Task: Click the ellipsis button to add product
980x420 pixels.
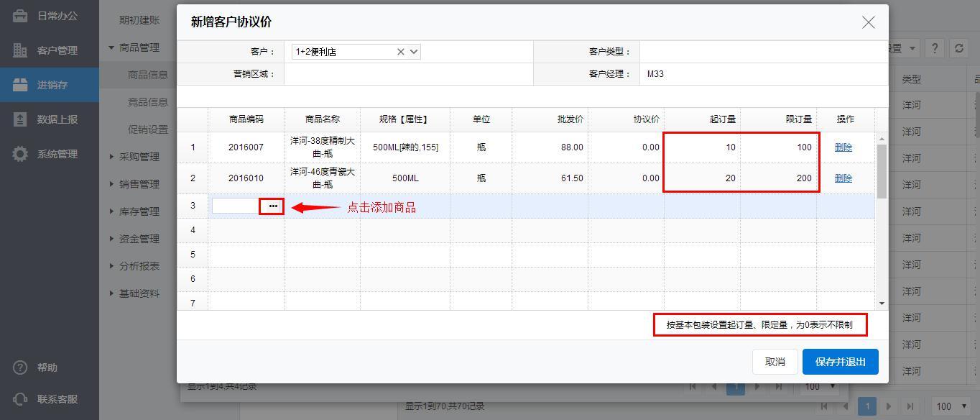Action: pos(272,206)
